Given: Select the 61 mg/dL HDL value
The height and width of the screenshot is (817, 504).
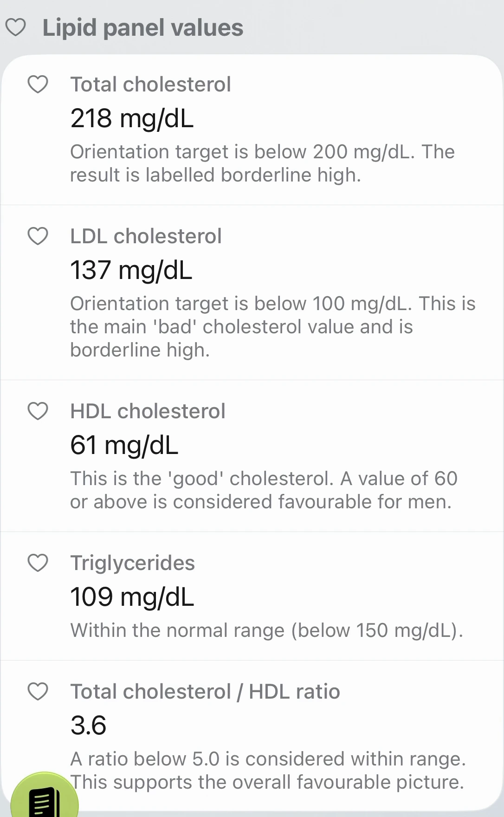Looking at the screenshot, I should 124,445.
